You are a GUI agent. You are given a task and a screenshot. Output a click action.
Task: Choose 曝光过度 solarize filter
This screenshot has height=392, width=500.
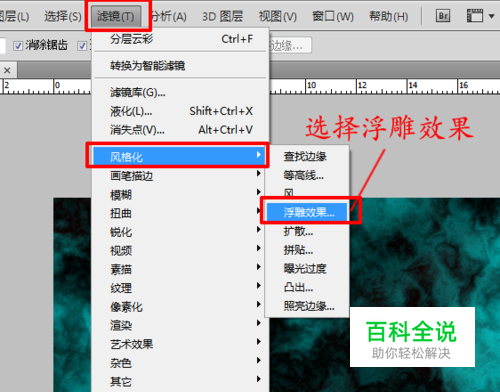click(x=307, y=268)
